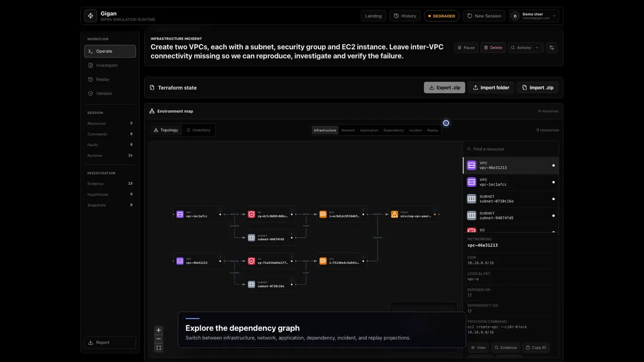Pause the infrastructure incident
This screenshot has width=644, height=362.
(x=466, y=48)
